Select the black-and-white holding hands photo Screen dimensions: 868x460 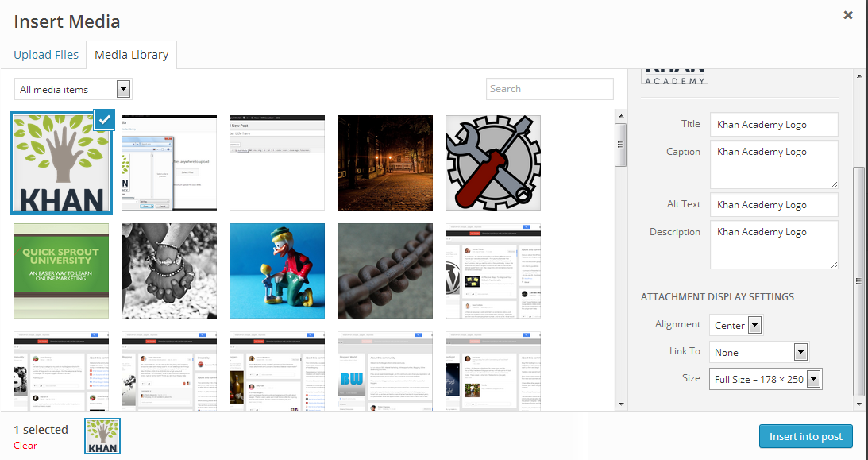(169, 271)
